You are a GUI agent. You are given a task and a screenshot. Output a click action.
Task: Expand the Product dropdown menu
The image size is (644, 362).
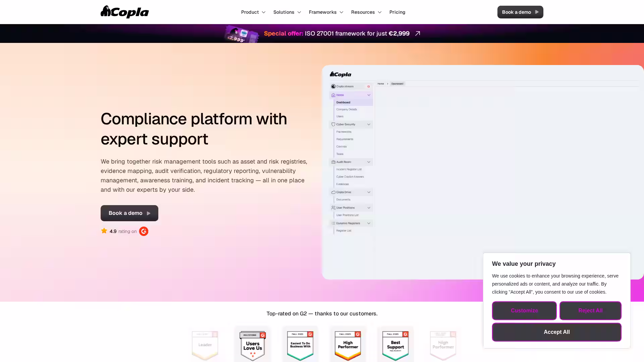coord(253,12)
